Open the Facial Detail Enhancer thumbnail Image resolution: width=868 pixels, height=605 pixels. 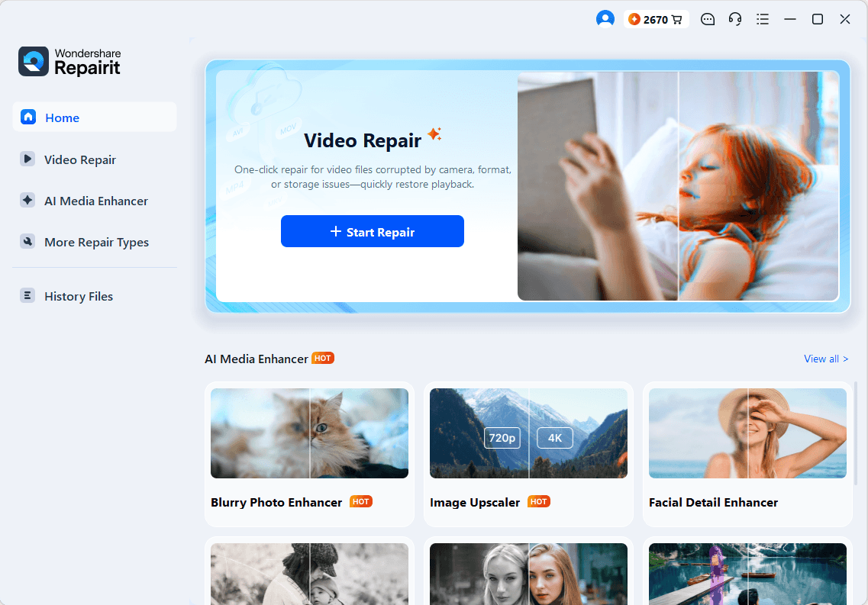tap(748, 433)
